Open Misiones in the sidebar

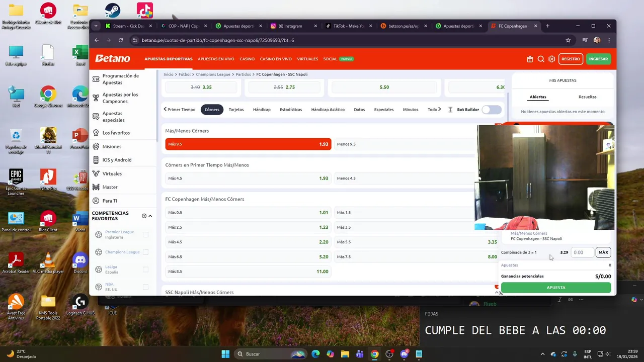coord(112,146)
